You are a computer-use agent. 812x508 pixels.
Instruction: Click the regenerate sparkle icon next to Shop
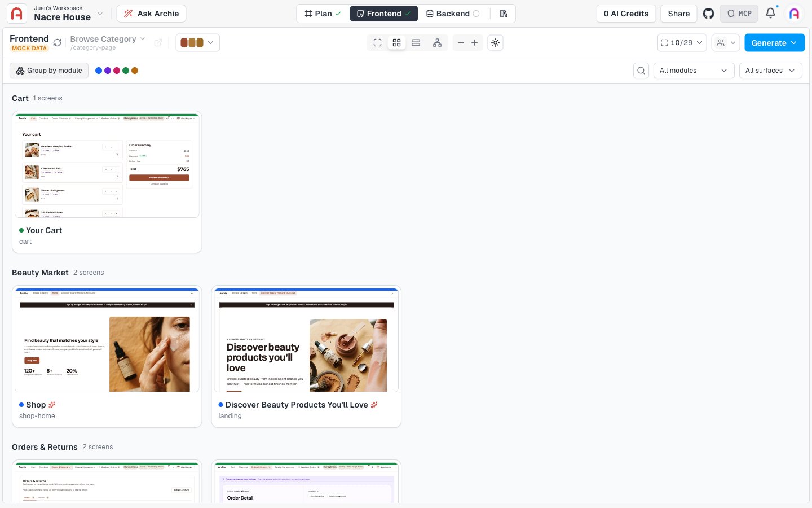tap(52, 405)
